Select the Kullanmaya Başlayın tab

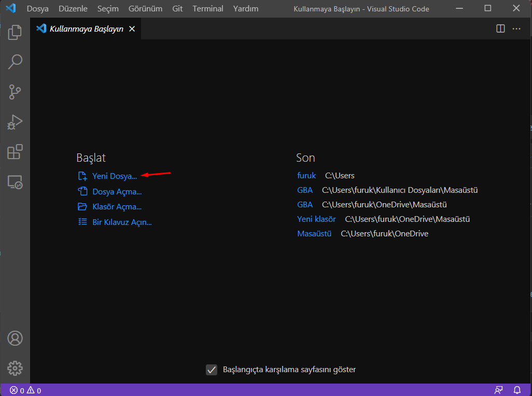point(86,29)
